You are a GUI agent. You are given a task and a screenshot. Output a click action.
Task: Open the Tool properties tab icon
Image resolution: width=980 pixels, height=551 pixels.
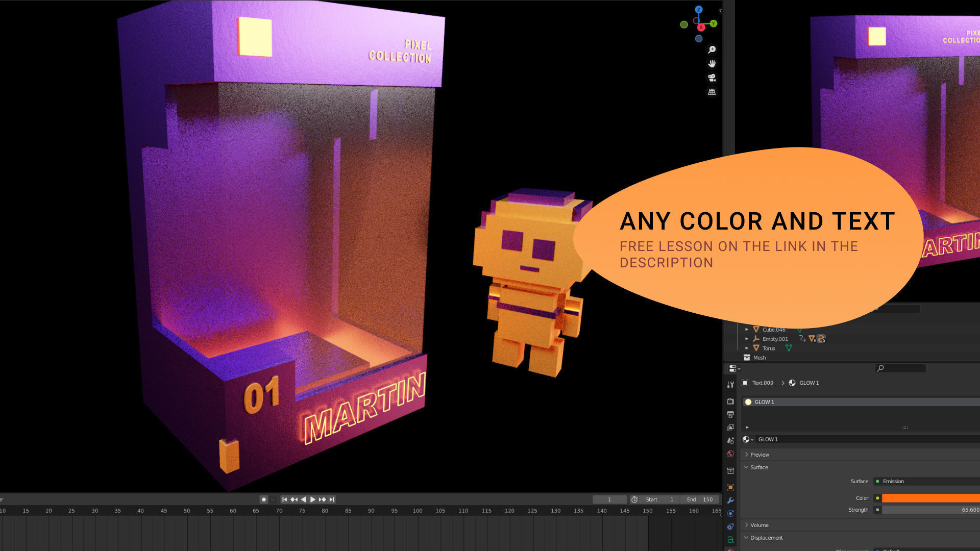730,385
